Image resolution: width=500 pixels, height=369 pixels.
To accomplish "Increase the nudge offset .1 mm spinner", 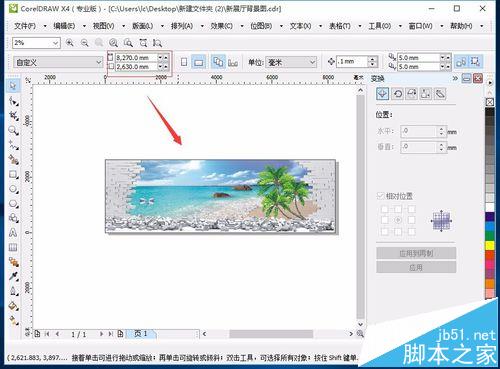I will [373, 59].
